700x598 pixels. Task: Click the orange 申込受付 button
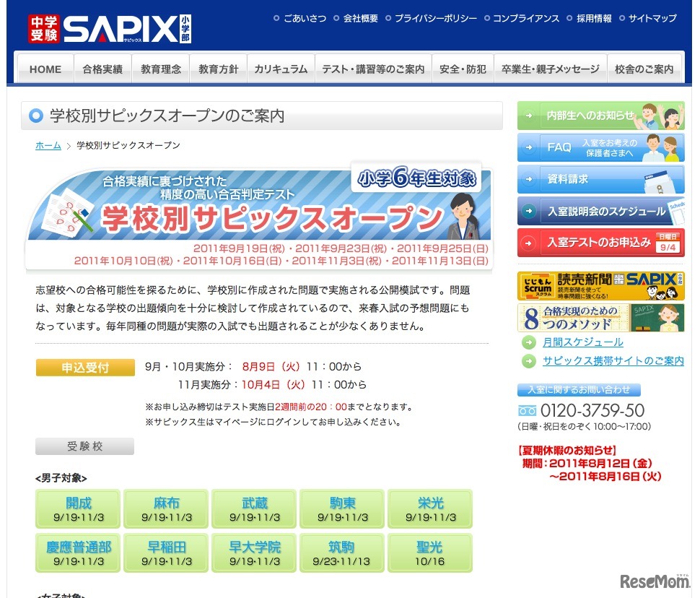tap(84, 367)
